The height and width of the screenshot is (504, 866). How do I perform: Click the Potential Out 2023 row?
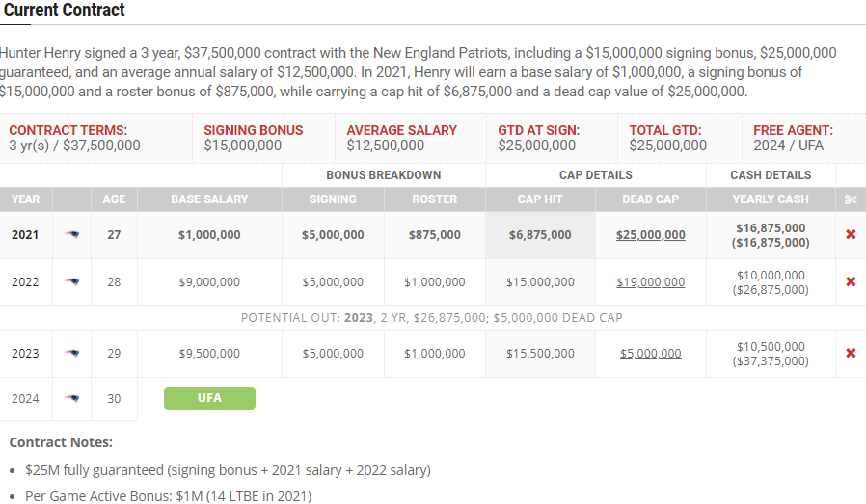pyautogui.click(x=432, y=318)
